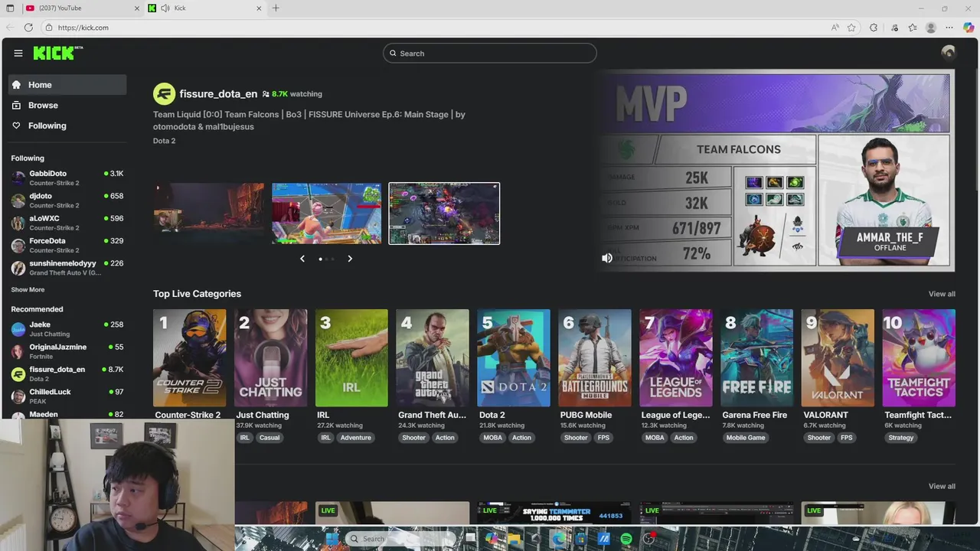980x551 pixels.
Task: Open the PUBG Mobile category card
Action: pos(595,358)
